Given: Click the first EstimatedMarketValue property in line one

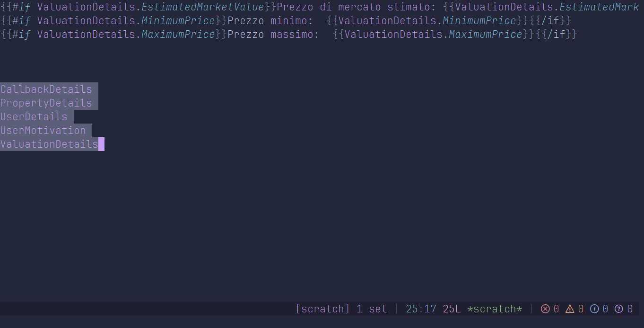Looking at the screenshot, I should 203,7.
